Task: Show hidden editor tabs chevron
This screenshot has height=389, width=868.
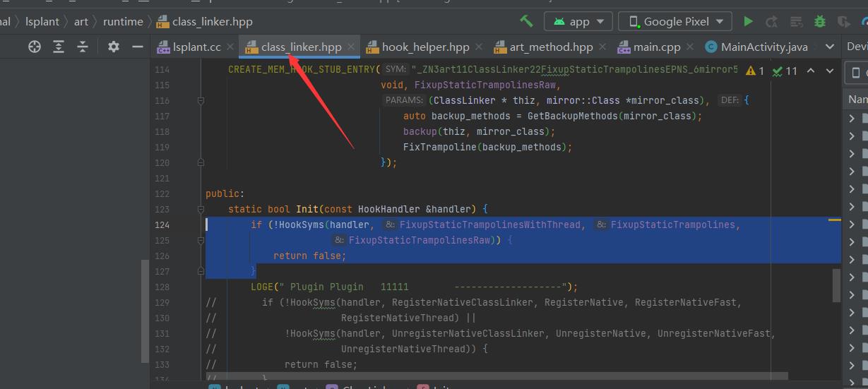Action: [830, 47]
